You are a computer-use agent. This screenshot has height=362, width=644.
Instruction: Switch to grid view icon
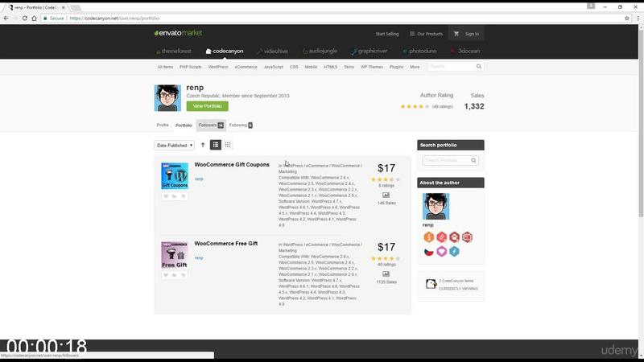point(228,145)
